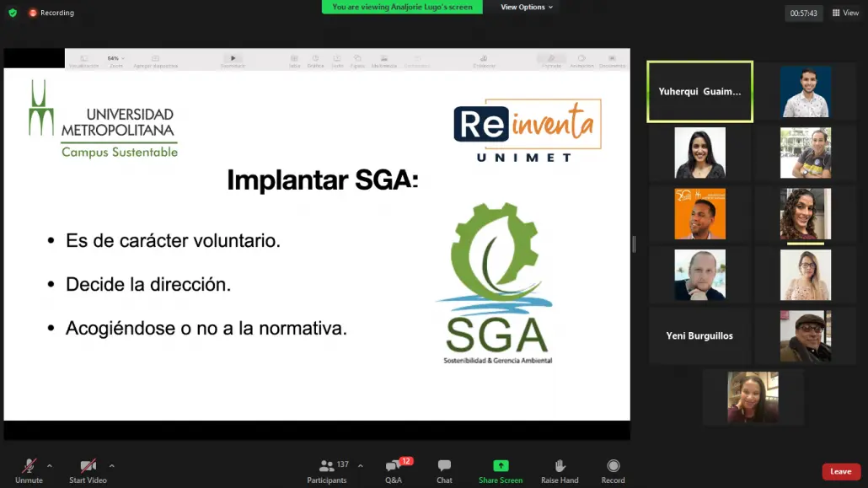Raise Hand in the meeting
The height and width of the screenshot is (488, 868).
coord(560,471)
